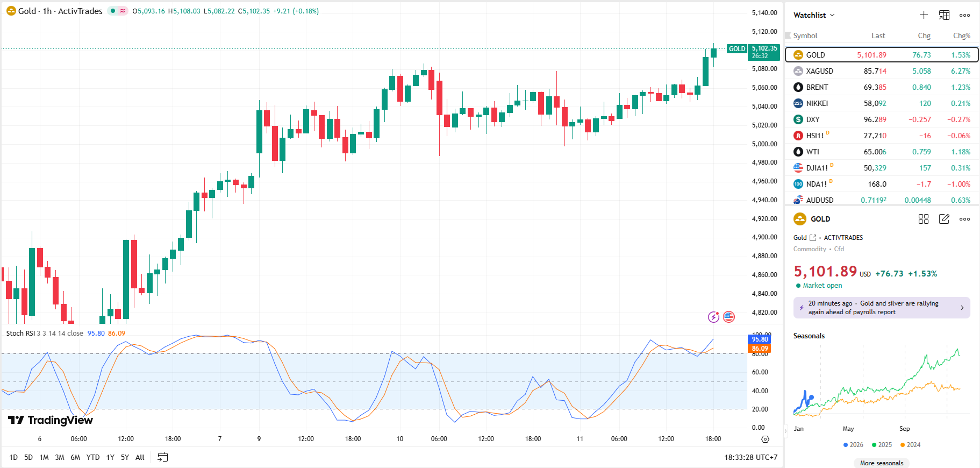Screen dimensions: 980x468
Task: Click the grid layout icon in GOLD details
Action: coord(924,219)
